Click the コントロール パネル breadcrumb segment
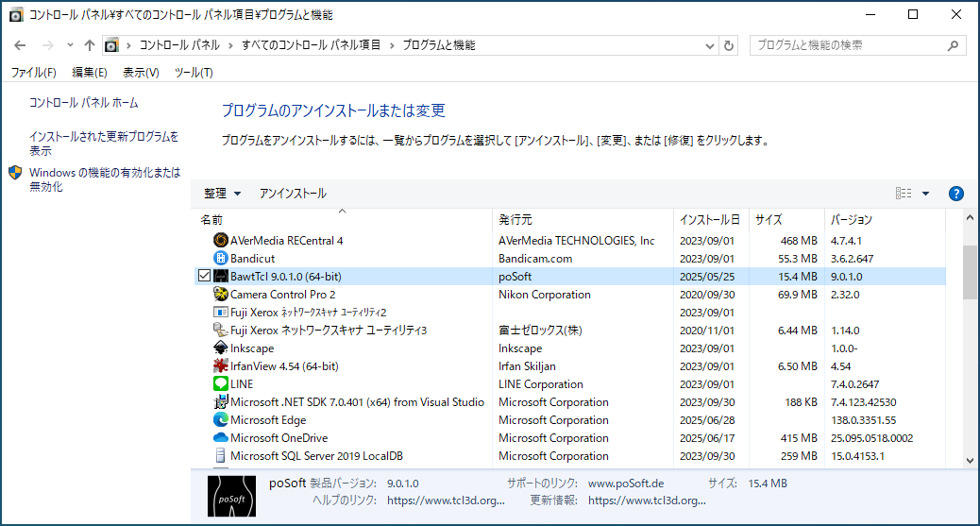This screenshot has width=980, height=526. coord(179,45)
